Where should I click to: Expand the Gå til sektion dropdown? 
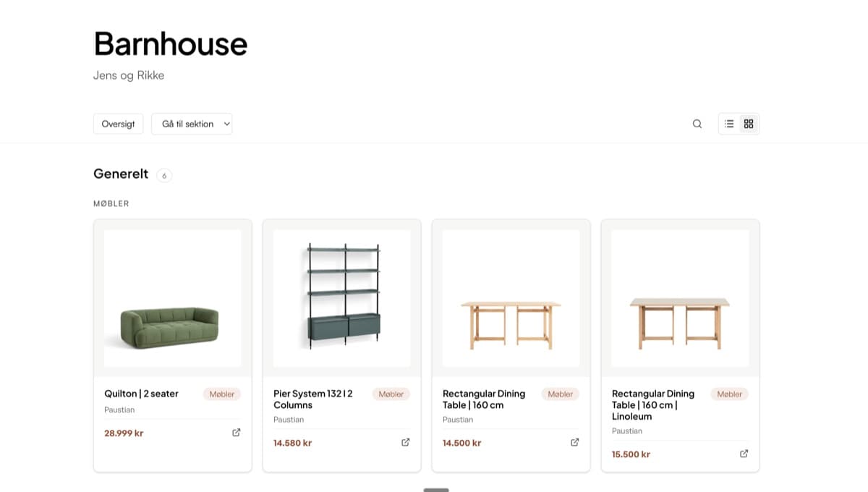click(x=192, y=124)
